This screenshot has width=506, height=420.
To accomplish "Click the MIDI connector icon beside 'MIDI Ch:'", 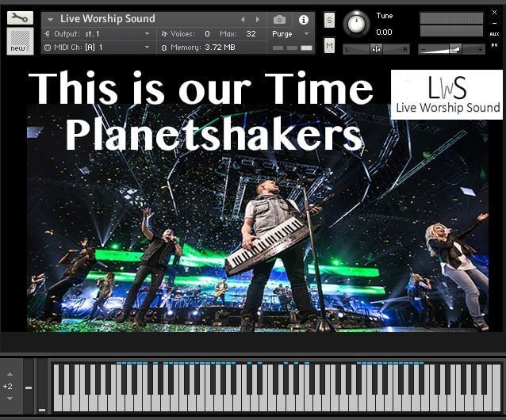I will [x=48, y=48].
